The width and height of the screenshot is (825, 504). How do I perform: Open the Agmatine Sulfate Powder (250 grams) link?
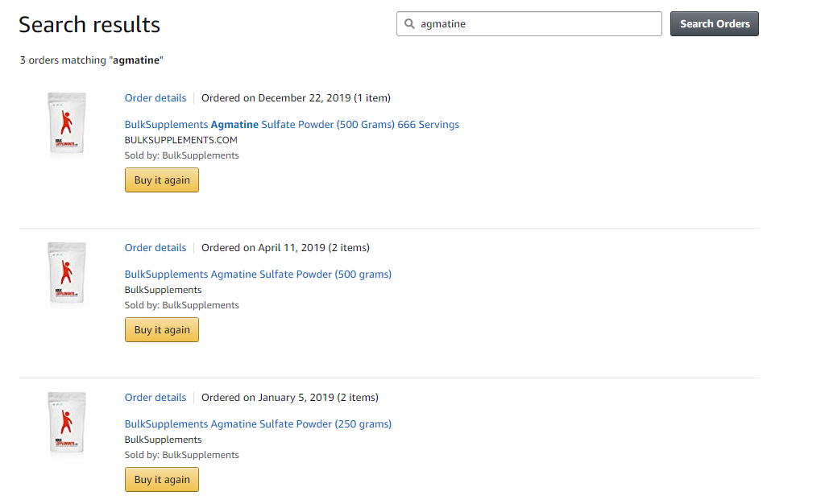pos(258,424)
